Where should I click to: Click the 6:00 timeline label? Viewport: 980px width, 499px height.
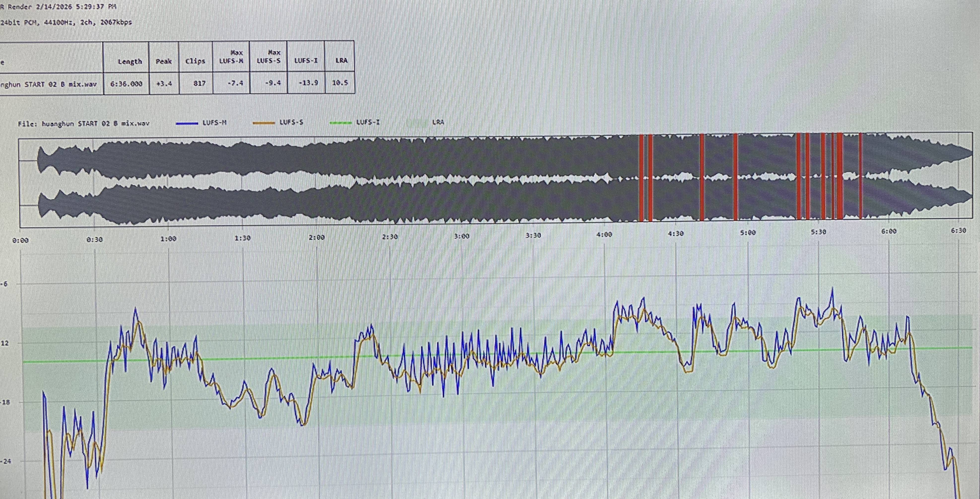coord(889,231)
